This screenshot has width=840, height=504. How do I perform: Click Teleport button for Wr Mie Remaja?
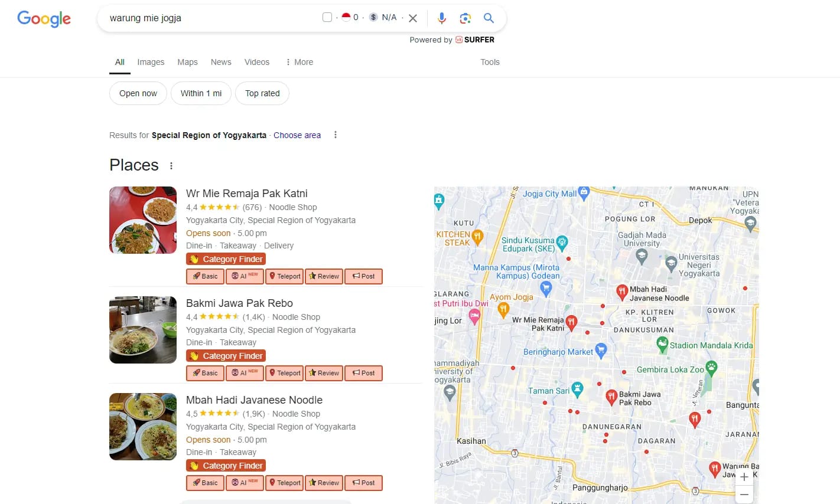(x=284, y=276)
